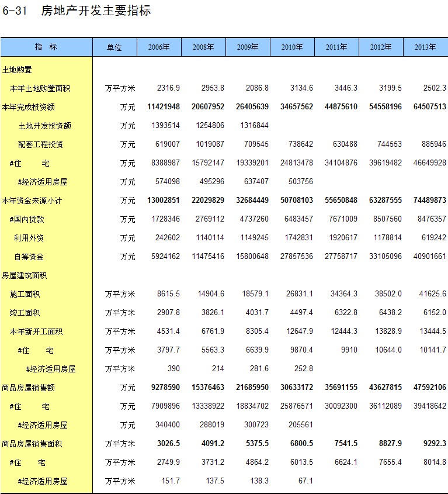This screenshot has height=494, width=448.
Task: Click value 2316.9 in 2006年 column
Action: (168, 88)
